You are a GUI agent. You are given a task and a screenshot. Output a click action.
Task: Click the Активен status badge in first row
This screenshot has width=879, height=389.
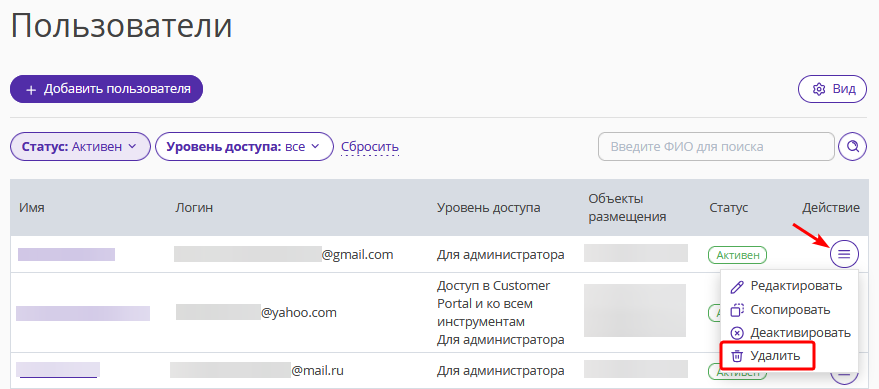(737, 255)
